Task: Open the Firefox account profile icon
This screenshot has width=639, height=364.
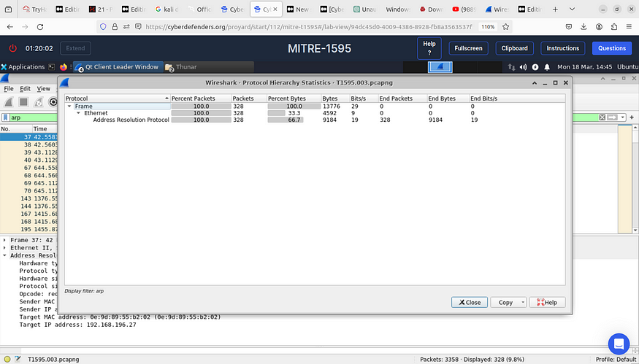Action: tap(599, 27)
